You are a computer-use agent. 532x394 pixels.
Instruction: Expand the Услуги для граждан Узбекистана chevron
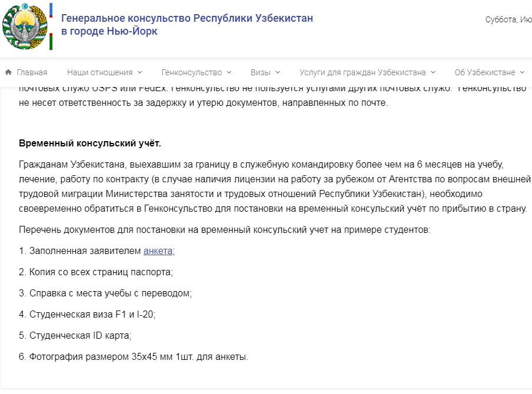click(x=433, y=73)
